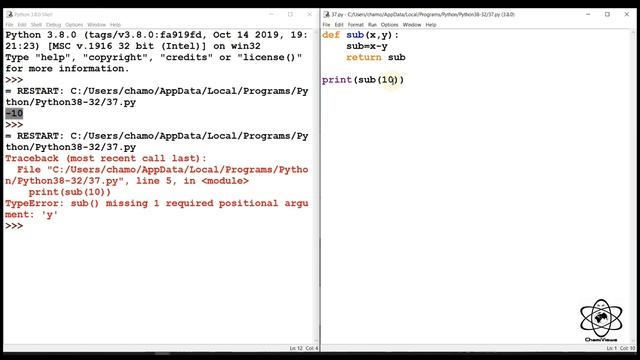Maximize the 37.py editor window

click(607, 14)
